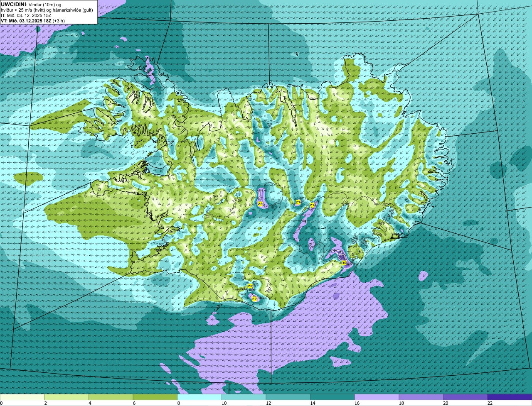Click the 12–14 m/s teal legend swatch
Image resolution: width=532 pixels, height=406 pixels.
[288, 397]
